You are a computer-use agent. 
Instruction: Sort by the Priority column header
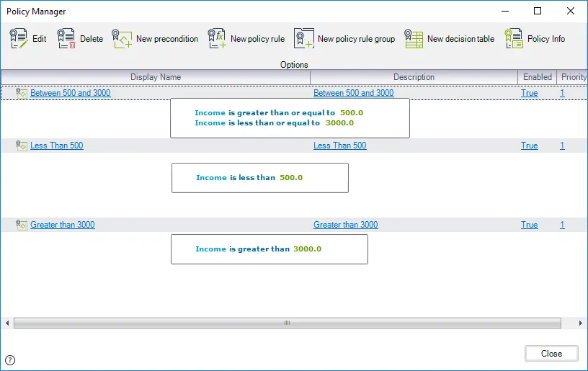pos(572,77)
